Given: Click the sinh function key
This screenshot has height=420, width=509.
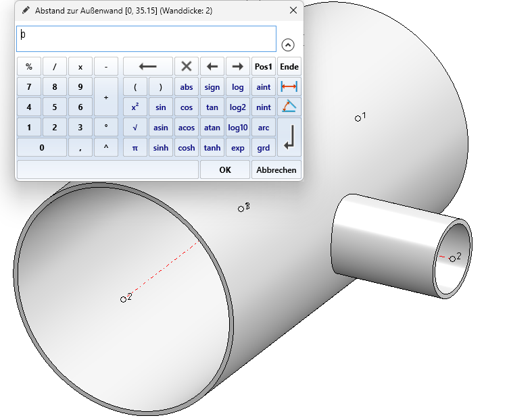Looking at the screenshot, I should 161,147.
